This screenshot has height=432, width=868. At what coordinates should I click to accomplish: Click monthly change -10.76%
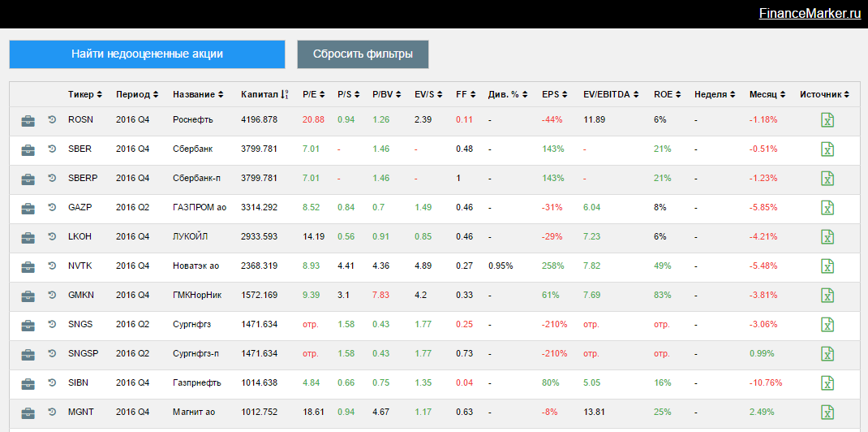tap(766, 383)
